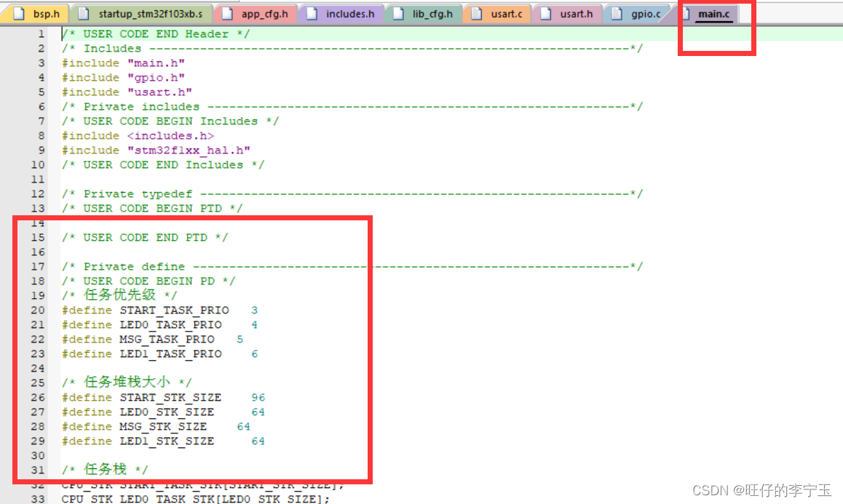Click the text '#include "usart.h"'
Image resolution: width=843 pixels, height=504 pixels.
click(127, 92)
